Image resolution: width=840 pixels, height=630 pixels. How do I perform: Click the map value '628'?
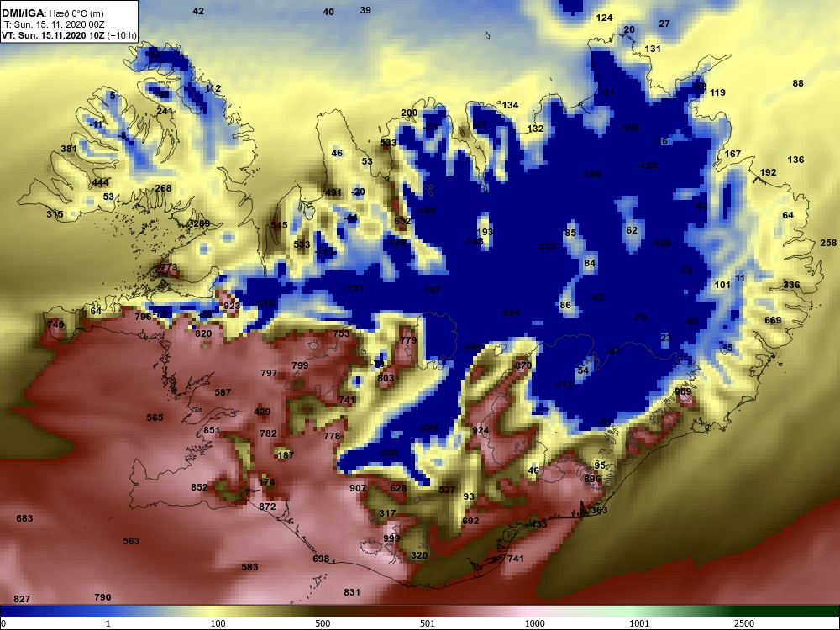click(x=398, y=488)
